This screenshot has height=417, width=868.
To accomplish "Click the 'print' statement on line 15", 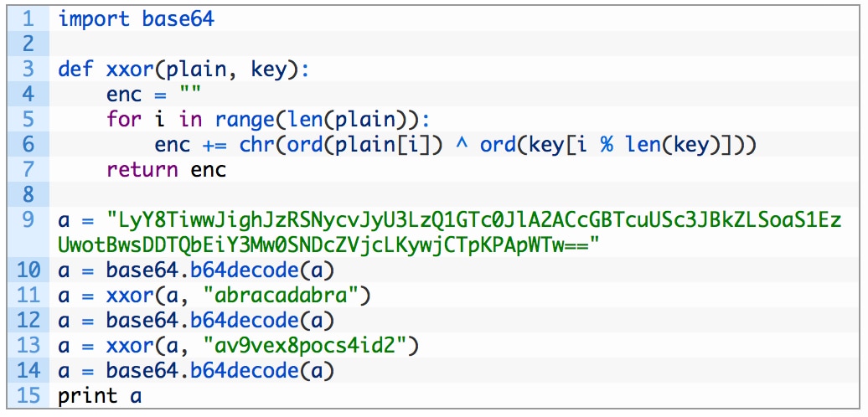I will click(x=87, y=396).
